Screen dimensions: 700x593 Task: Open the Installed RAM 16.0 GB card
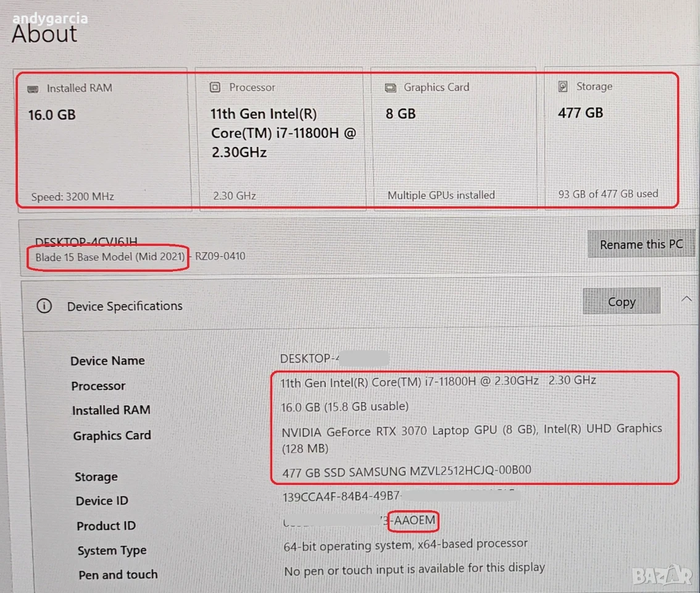[x=102, y=139]
